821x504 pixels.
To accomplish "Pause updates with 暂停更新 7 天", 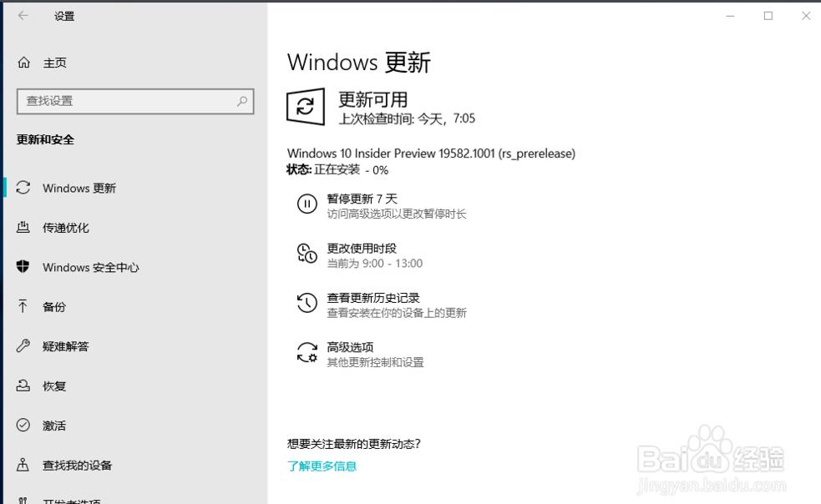I will coord(362,199).
